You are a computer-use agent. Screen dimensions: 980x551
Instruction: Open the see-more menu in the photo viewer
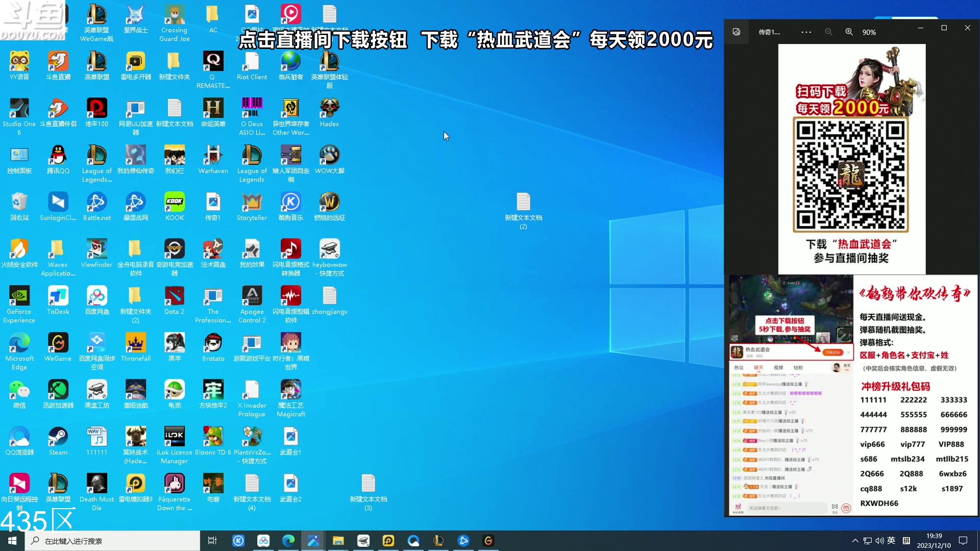pos(805,32)
